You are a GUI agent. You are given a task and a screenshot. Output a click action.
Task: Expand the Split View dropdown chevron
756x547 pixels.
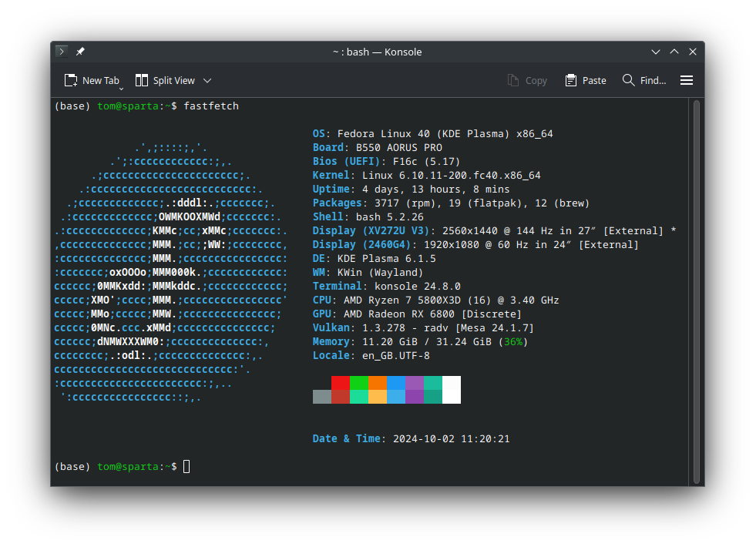(x=207, y=80)
